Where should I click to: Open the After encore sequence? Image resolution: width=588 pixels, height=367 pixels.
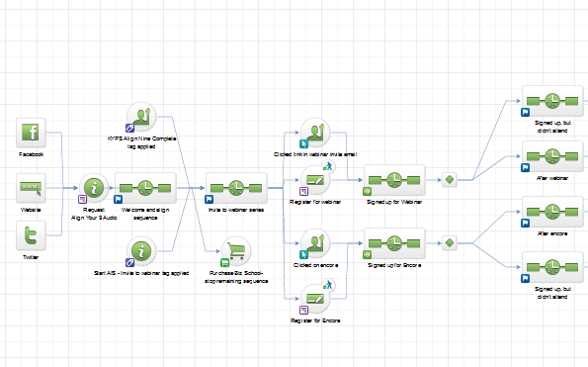coord(552,212)
